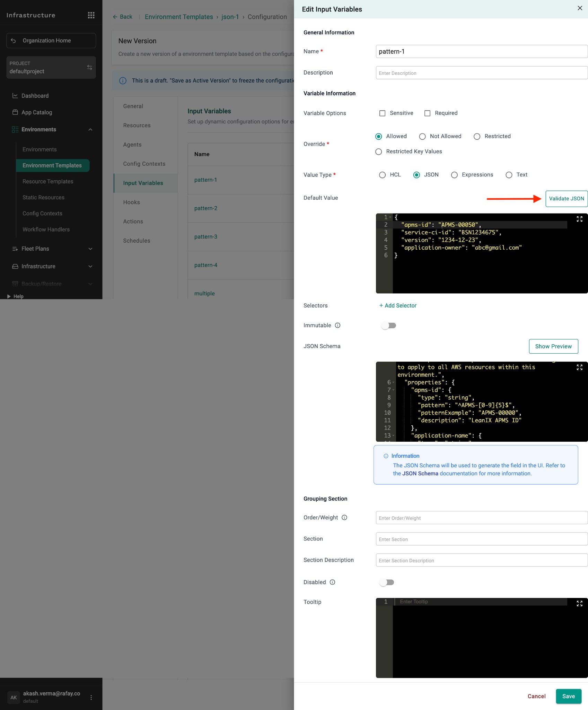
Task: Click the Validate JSON button
Action: (566, 199)
